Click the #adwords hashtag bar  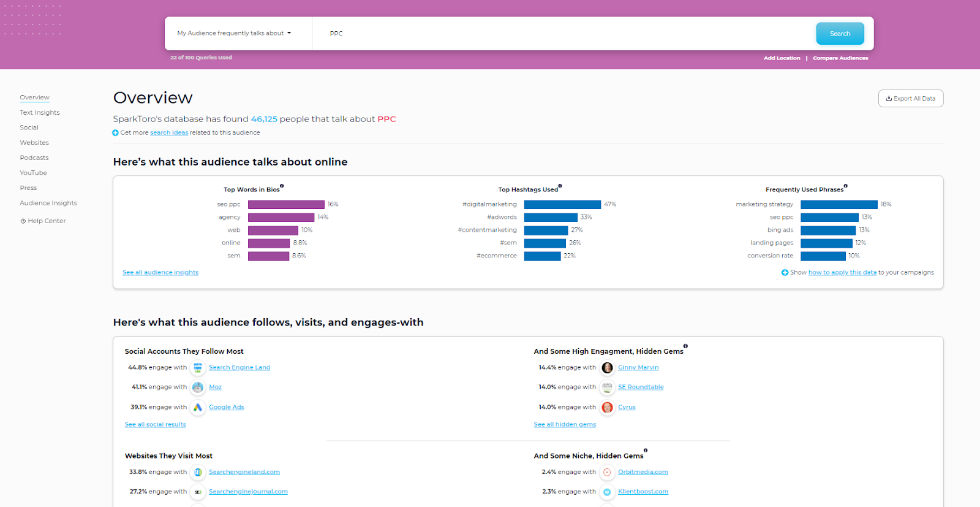[x=551, y=218]
